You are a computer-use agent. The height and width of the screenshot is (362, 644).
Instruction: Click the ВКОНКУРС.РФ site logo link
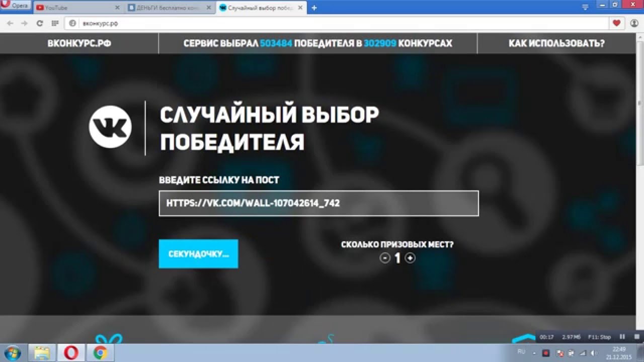pos(79,43)
